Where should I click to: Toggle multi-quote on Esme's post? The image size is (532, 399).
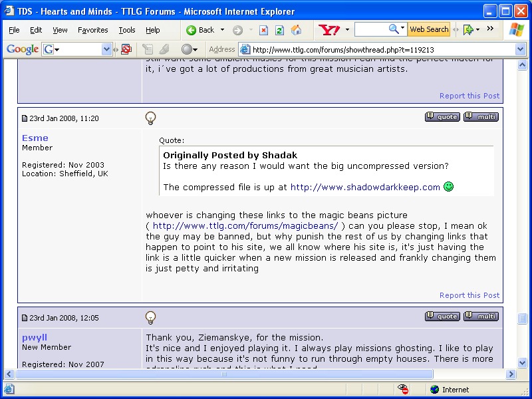481,117
